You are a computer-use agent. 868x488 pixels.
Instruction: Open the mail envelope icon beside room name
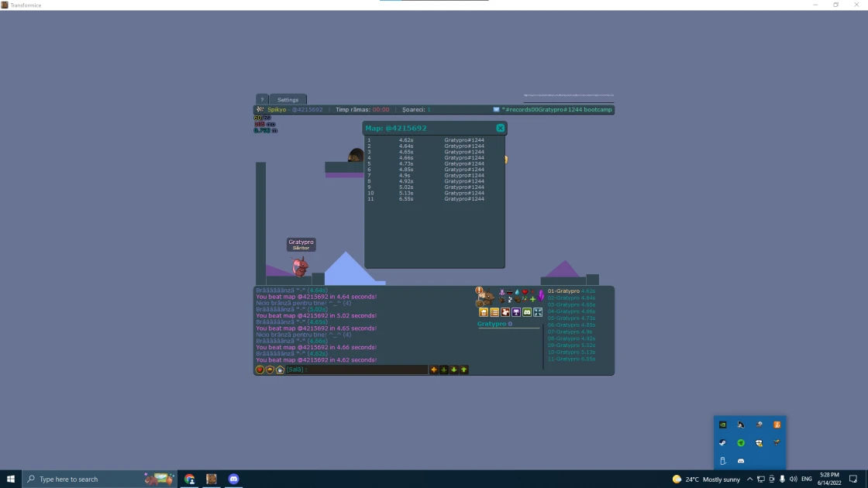point(496,109)
